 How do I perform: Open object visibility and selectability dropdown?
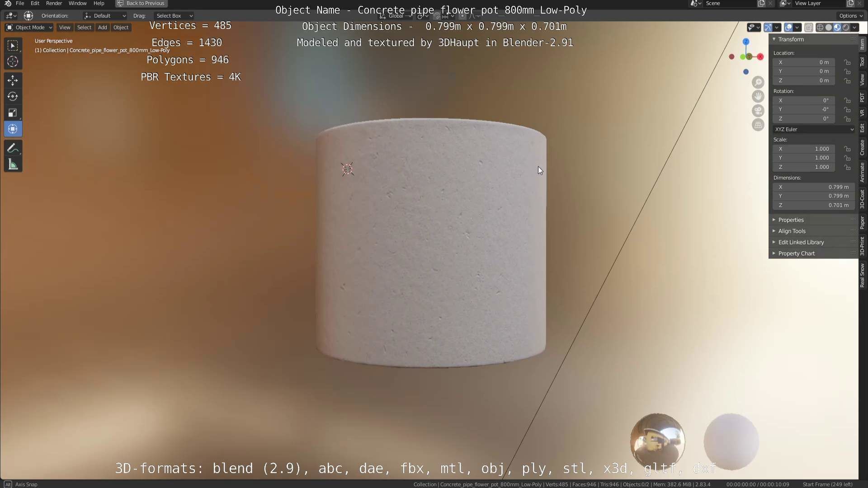tap(754, 28)
